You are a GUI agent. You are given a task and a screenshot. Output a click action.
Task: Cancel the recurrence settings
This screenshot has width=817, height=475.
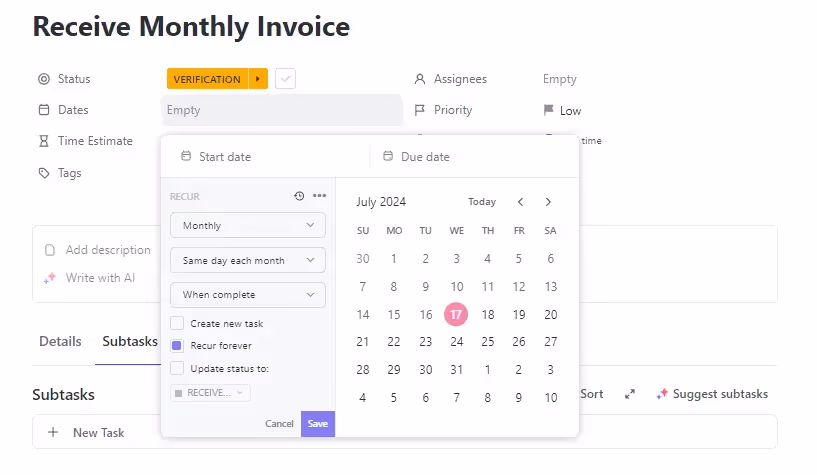[279, 424]
